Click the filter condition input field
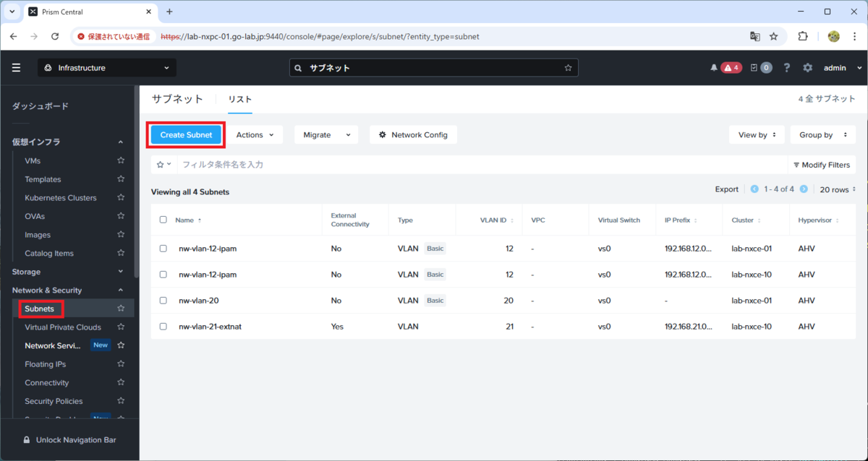The width and height of the screenshot is (868, 461). tap(482, 165)
